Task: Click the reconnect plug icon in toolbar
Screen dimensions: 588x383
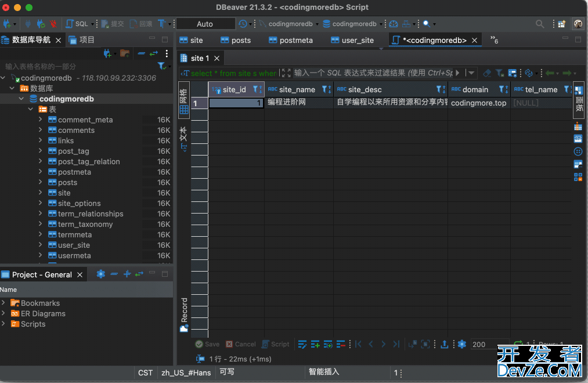Action: [41, 24]
